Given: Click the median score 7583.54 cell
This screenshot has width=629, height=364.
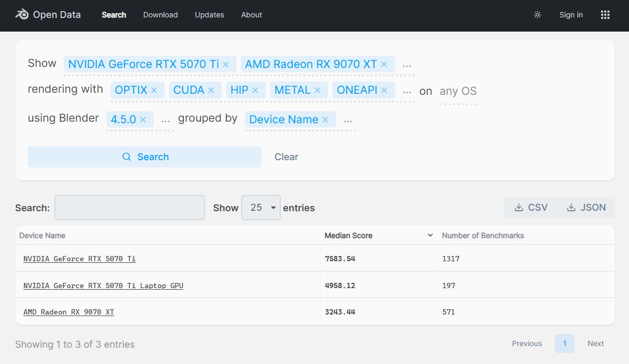Looking at the screenshot, I should (340, 259).
